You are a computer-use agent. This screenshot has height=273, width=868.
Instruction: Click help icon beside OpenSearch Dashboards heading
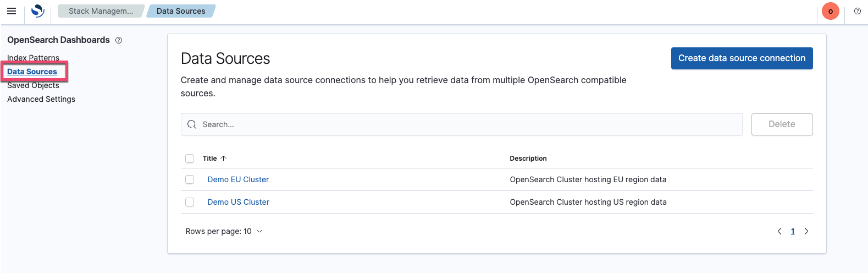[119, 40]
